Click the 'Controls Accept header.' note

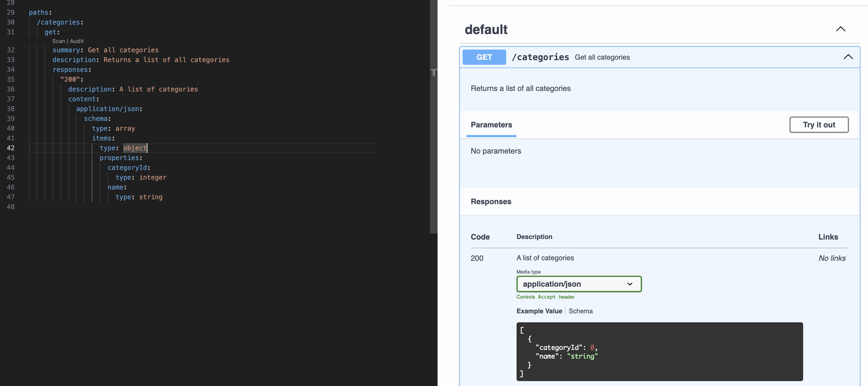(x=545, y=297)
